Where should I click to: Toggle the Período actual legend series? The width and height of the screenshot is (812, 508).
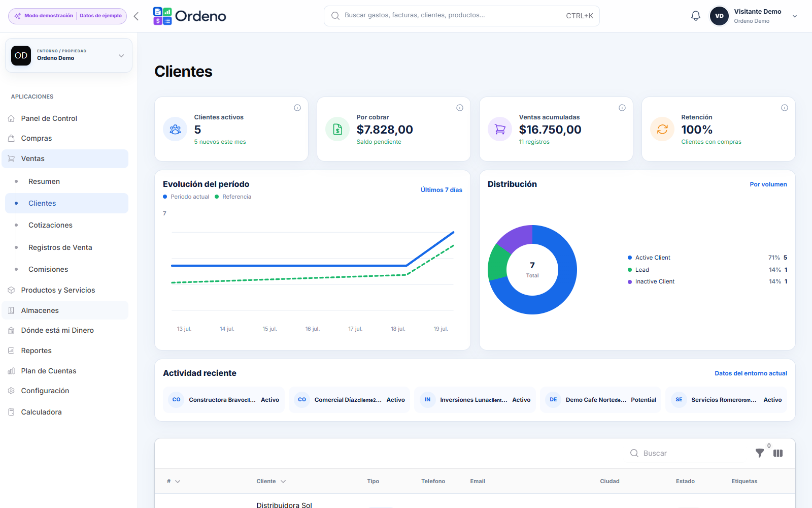pyautogui.click(x=186, y=197)
